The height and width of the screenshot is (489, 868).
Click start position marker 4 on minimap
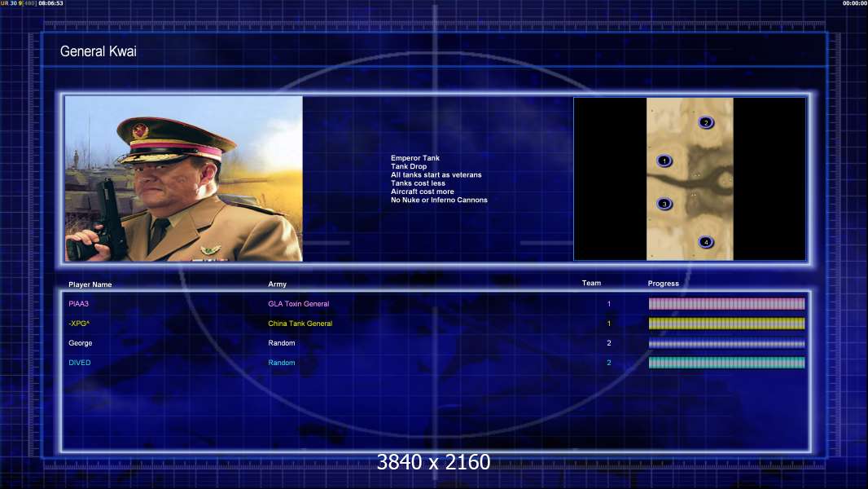coord(706,242)
